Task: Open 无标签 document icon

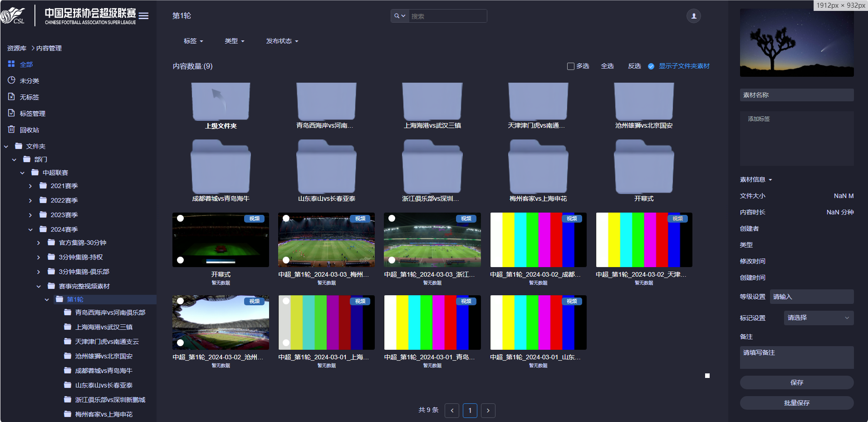Action: point(11,97)
